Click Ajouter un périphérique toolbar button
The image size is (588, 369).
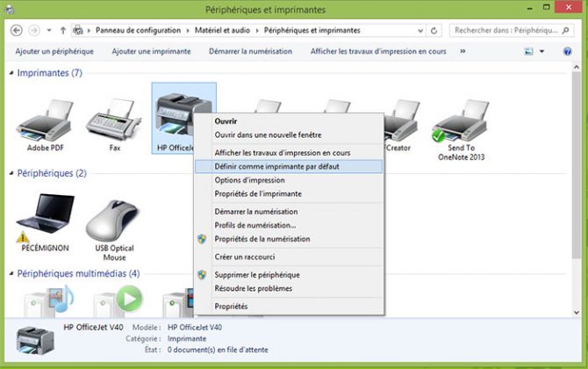pyautogui.click(x=54, y=52)
